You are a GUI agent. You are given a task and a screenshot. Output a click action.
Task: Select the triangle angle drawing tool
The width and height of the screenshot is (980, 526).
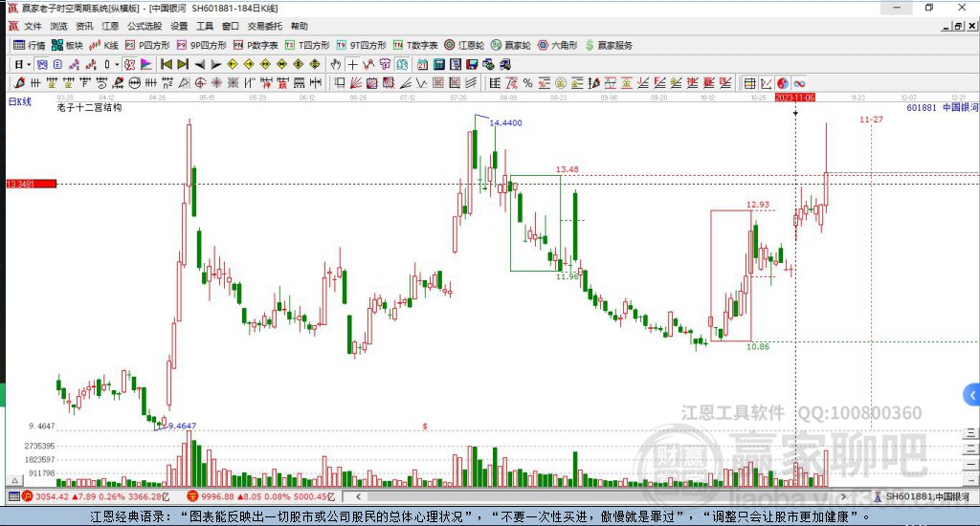pos(184,83)
